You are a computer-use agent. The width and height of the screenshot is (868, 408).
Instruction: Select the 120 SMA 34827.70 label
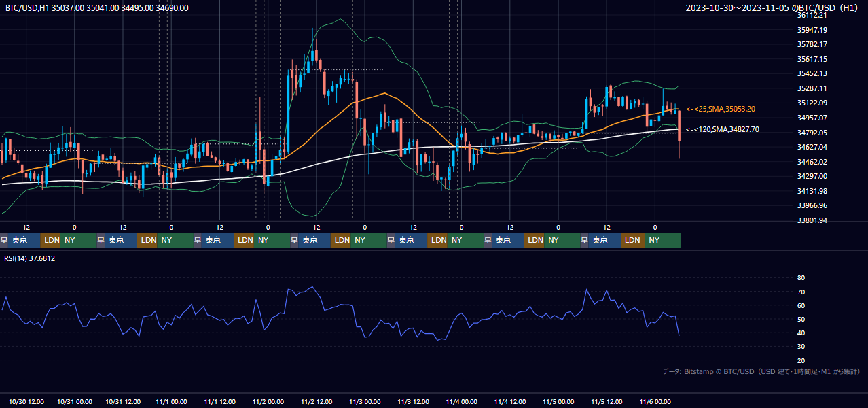[723, 129]
